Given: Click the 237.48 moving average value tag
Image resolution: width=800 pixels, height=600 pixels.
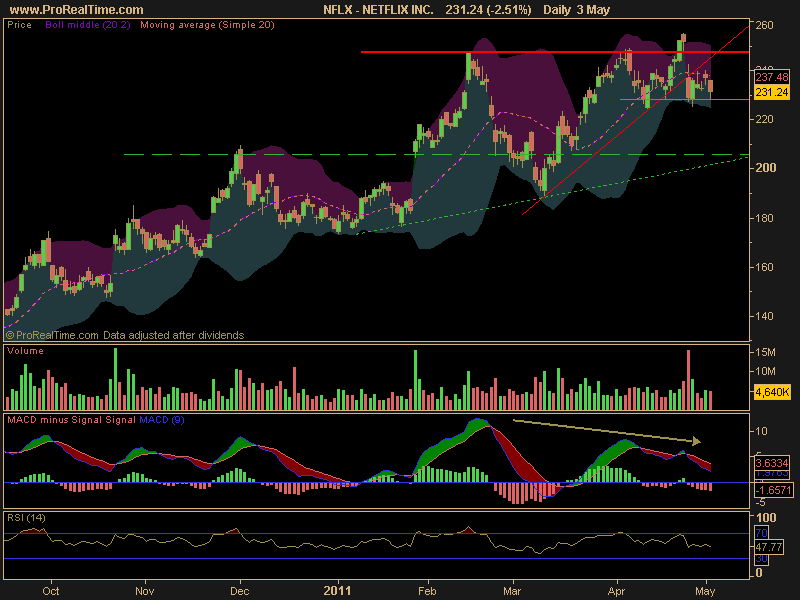Looking at the screenshot, I should point(771,77).
